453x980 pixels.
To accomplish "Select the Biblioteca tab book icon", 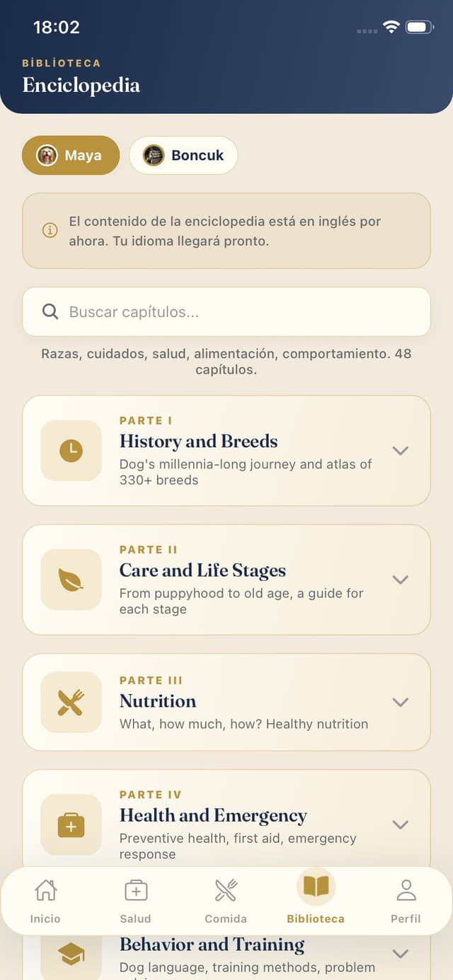I will [x=316, y=887].
